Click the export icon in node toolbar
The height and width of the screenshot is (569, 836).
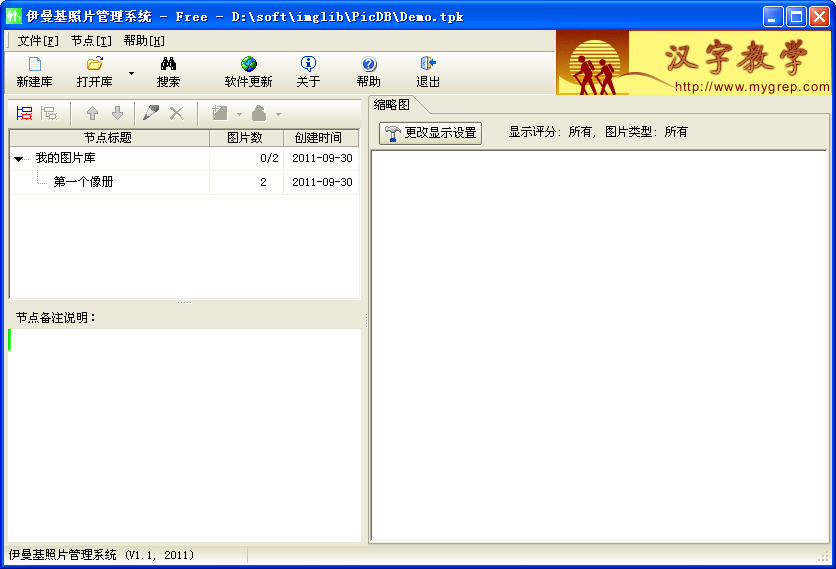(259, 113)
